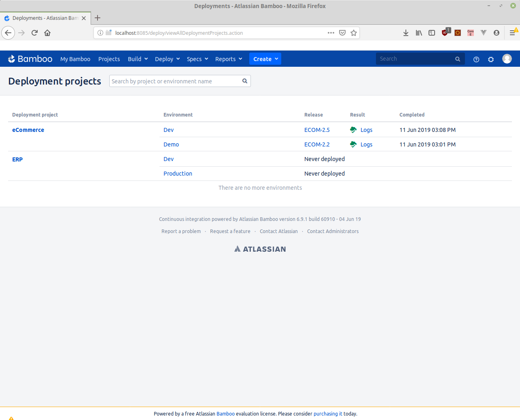Expand the Build dropdown menu
This screenshot has height=420, width=520.
(x=138, y=59)
